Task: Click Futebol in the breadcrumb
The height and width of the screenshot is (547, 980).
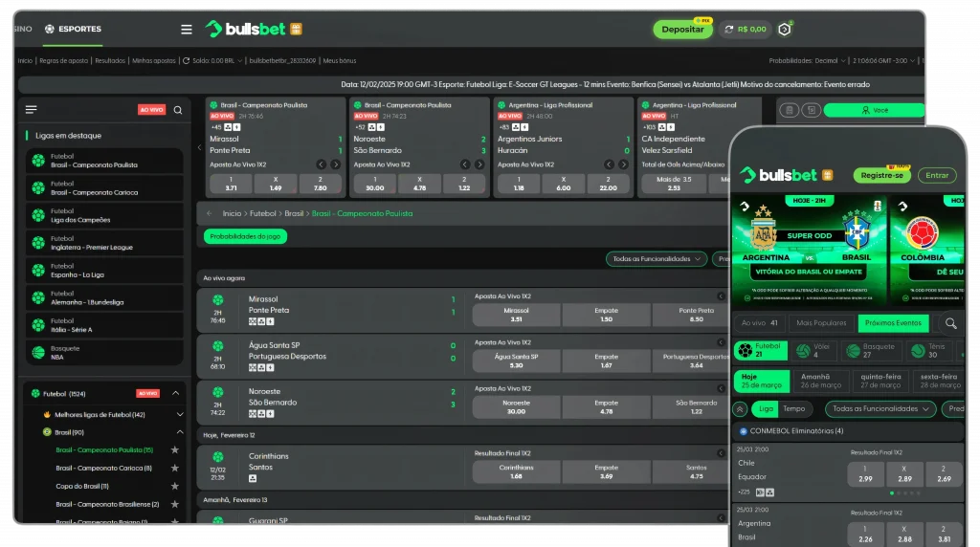Action: click(x=262, y=213)
